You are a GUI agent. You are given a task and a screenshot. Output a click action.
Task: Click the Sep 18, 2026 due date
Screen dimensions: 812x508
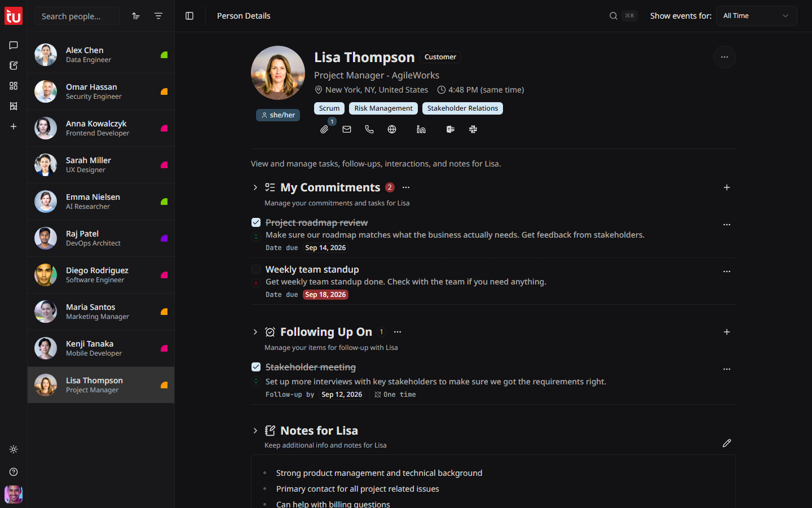pyautogui.click(x=325, y=295)
